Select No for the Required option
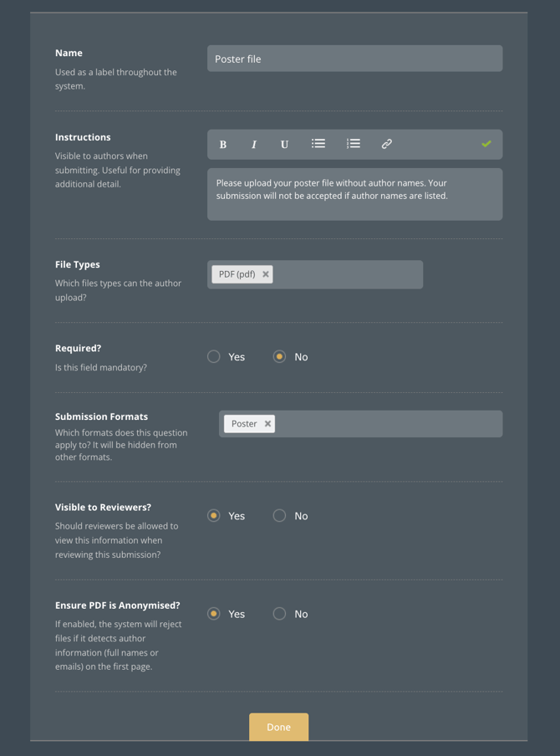 point(279,357)
